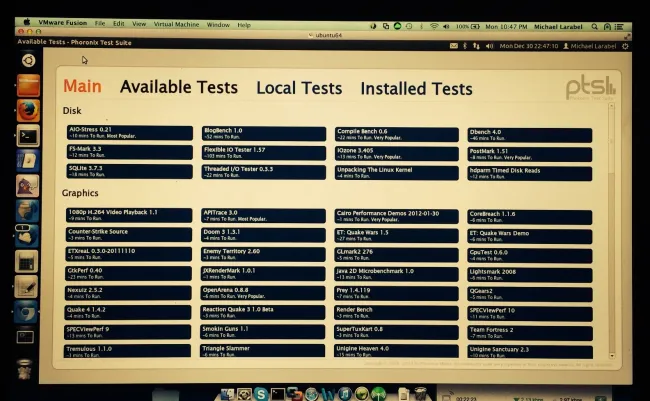
Task: Open the orange Files folder in launcher
Action: [28, 85]
